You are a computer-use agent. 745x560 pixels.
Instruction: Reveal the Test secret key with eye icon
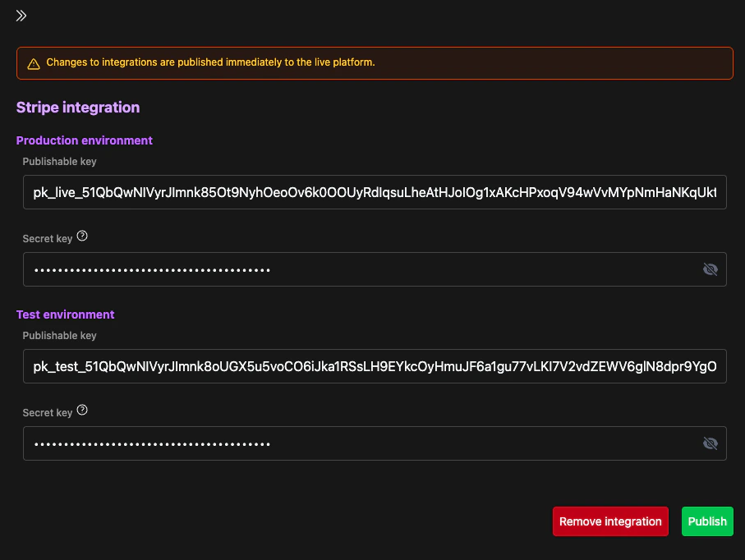click(x=710, y=443)
